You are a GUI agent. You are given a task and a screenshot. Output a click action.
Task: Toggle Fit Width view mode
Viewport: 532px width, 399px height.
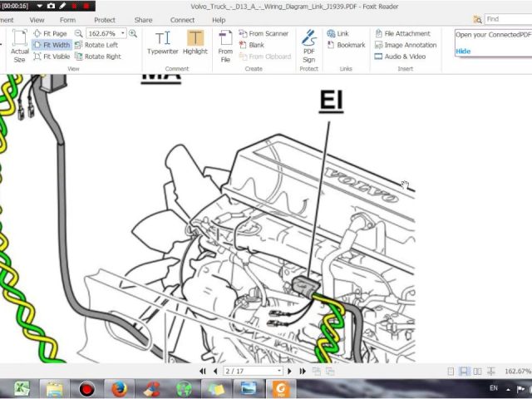(52, 45)
